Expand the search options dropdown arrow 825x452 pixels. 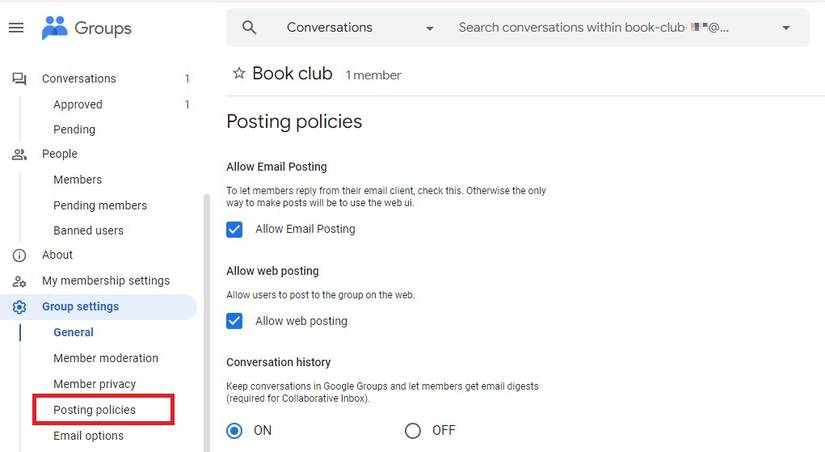[786, 28]
